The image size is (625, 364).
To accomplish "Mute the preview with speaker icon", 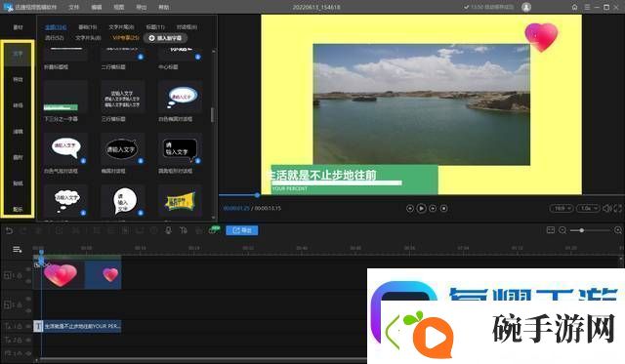I will pyautogui.click(x=607, y=208).
